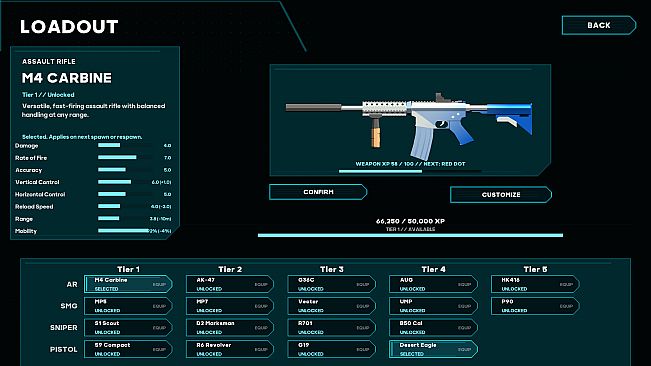Screen dimensions: 651x366
Task: Click the SMG row label
Action: [x=69, y=306]
